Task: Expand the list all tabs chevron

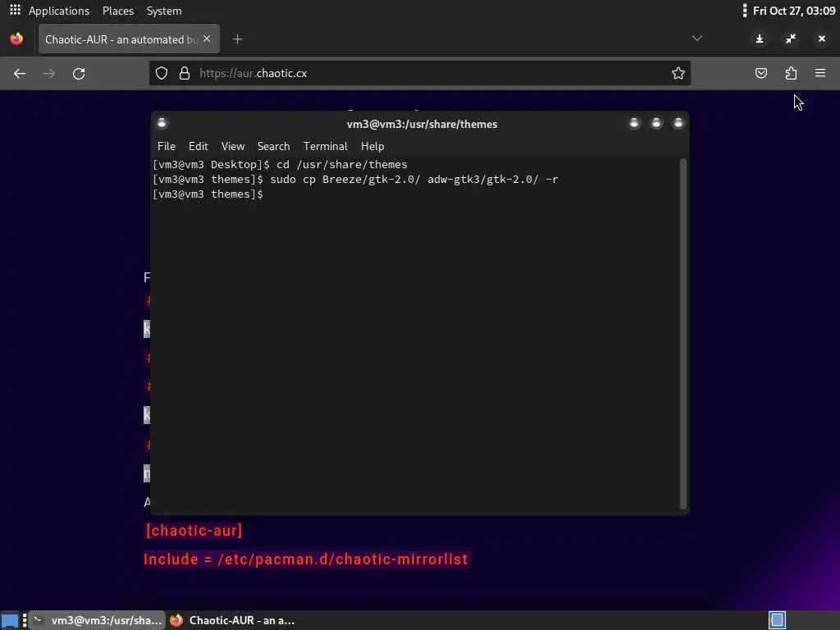Action: point(697,39)
